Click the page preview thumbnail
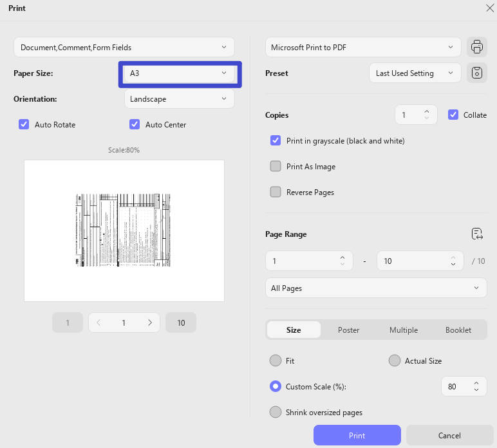 pos(124,230)
